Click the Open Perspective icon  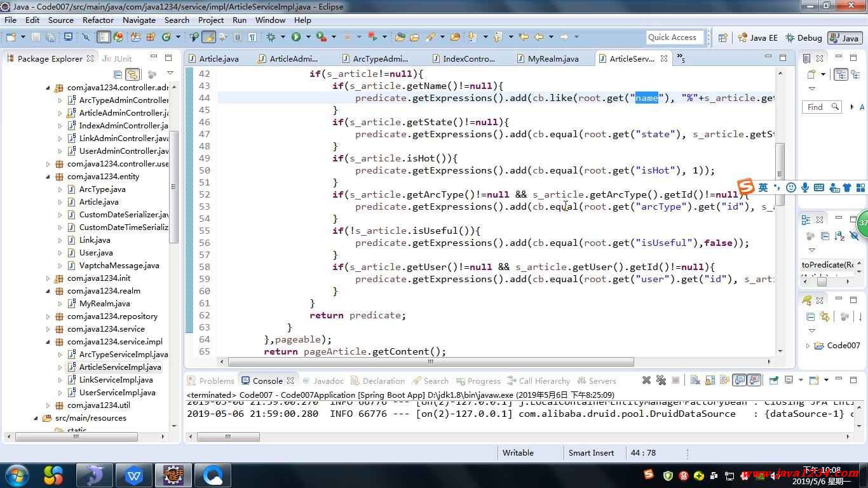pos(722,37)
